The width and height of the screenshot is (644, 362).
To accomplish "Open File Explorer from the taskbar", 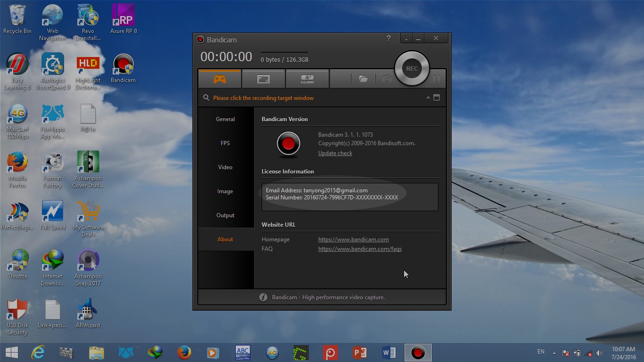I will tap(96, 352).
